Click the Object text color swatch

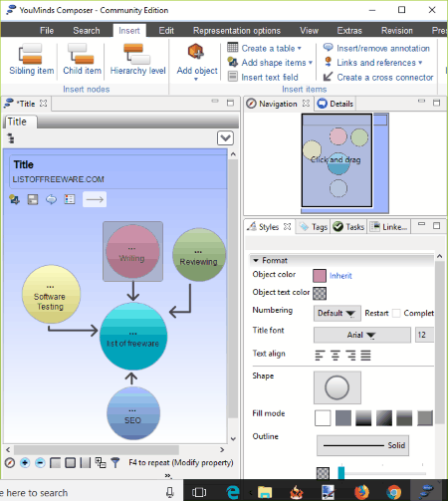click(320, 293)
